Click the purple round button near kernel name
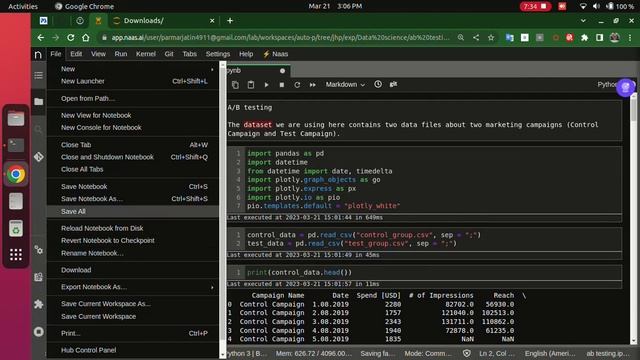Viewport: 640px width, 360px height. [x=625, y=87]
